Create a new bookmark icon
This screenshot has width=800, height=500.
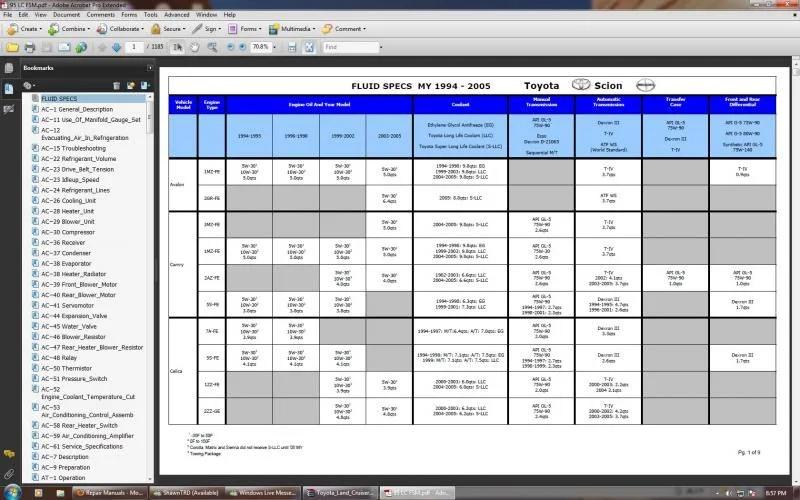pyautogui.click(x=131, y=86)
